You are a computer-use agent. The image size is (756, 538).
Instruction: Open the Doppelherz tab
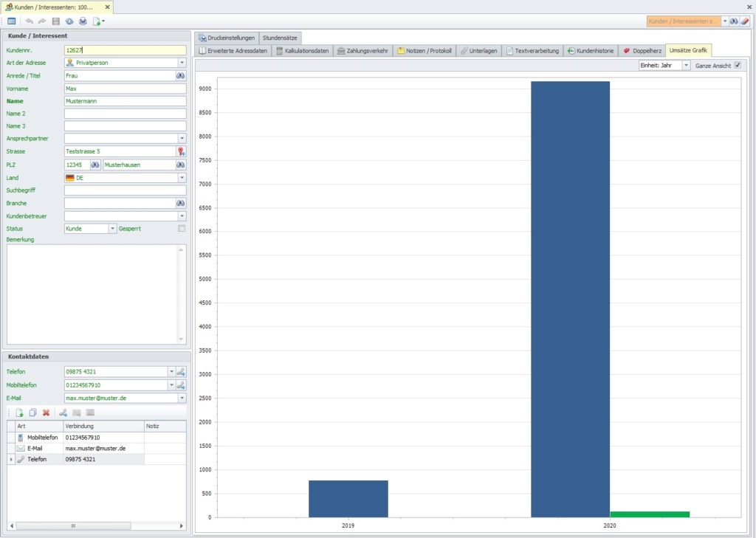(x=642, y=51)
